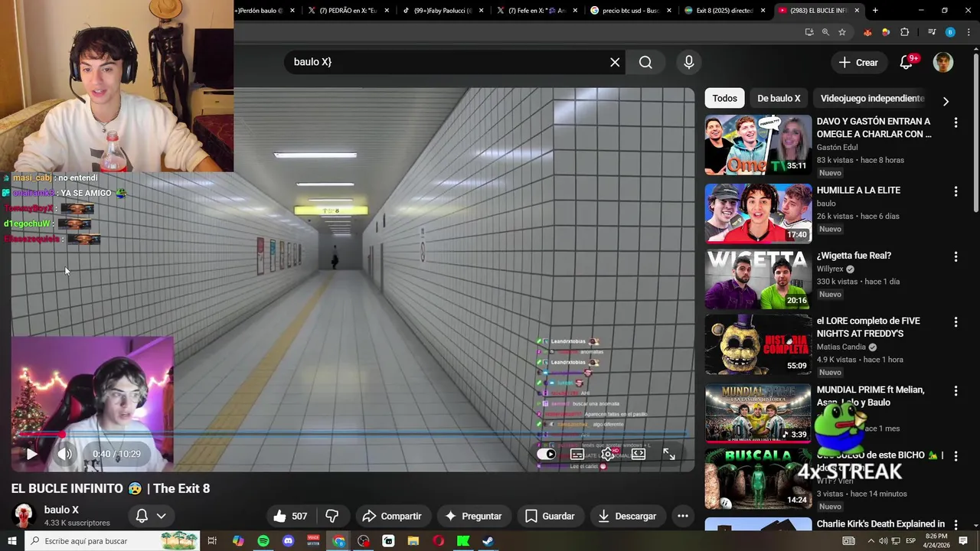Show hidden system tray icons
Screen dimensions: 980x551
tap(871, 541)
